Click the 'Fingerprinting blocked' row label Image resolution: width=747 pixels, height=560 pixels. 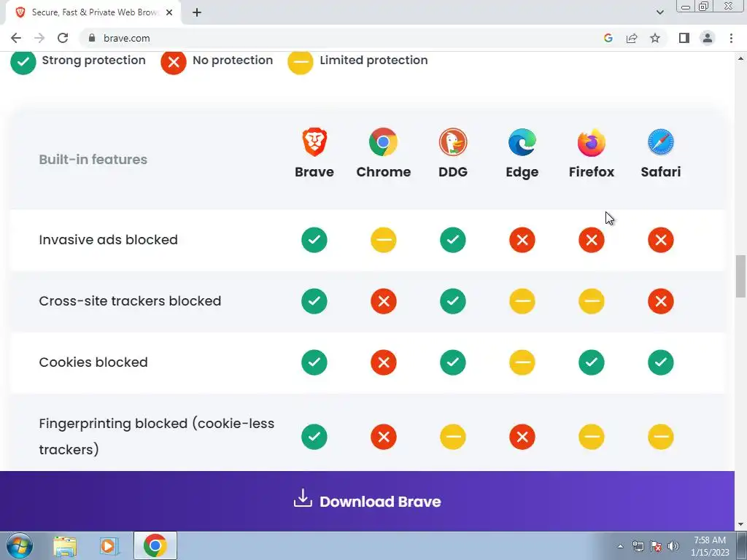point(156,436)
